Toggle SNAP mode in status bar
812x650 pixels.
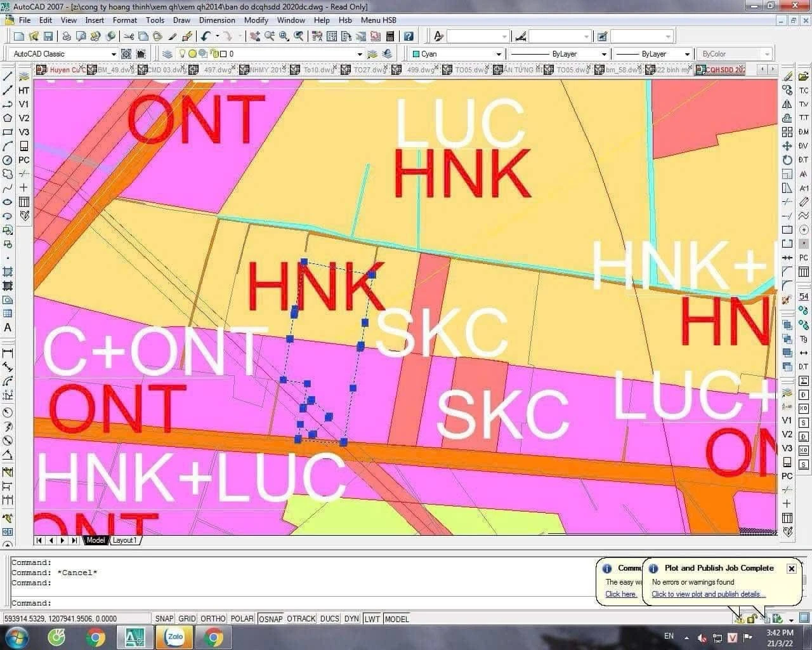[x=164, y=618]
